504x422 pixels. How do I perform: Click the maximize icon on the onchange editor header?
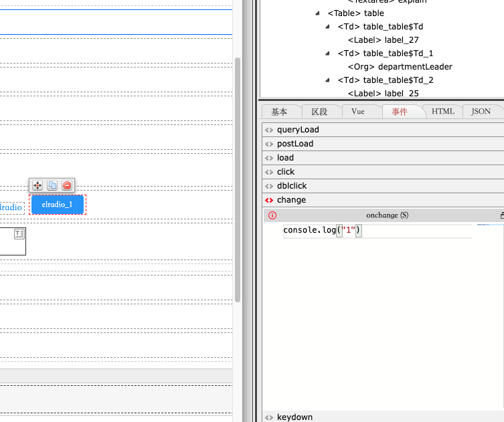click(x=502, y=215)
